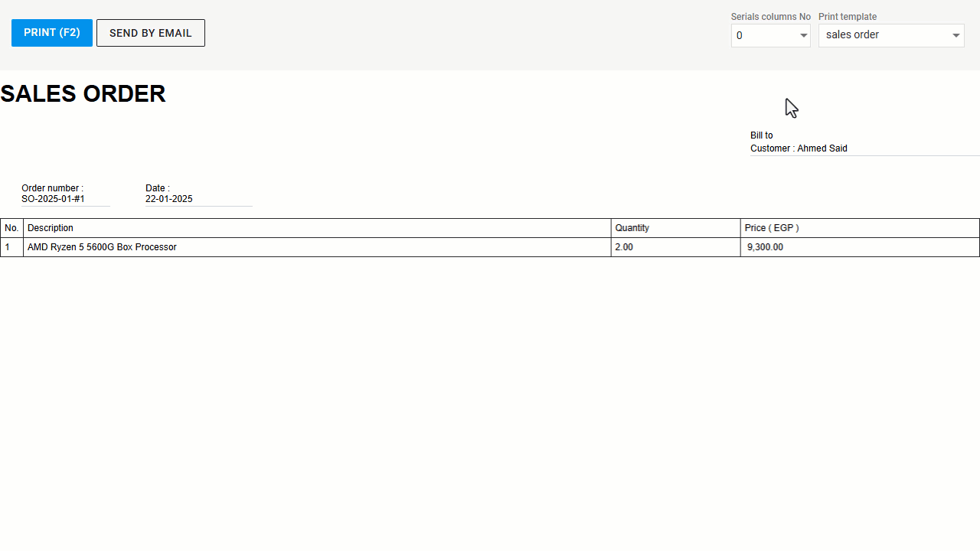Screen dimensions: 980x551
Task: Open the Print template dropdown
Action: click(x=891, y=35)
